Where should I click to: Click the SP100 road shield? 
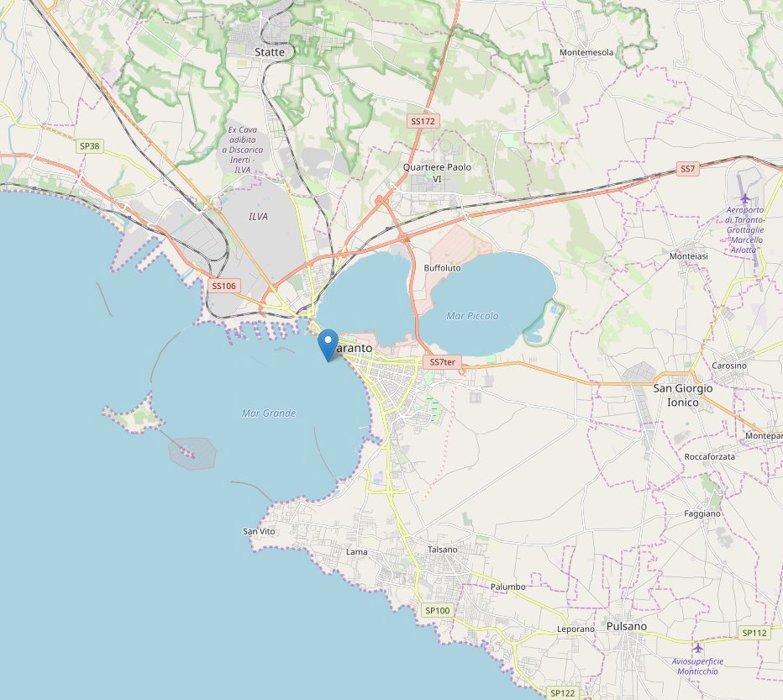point(438,611)
